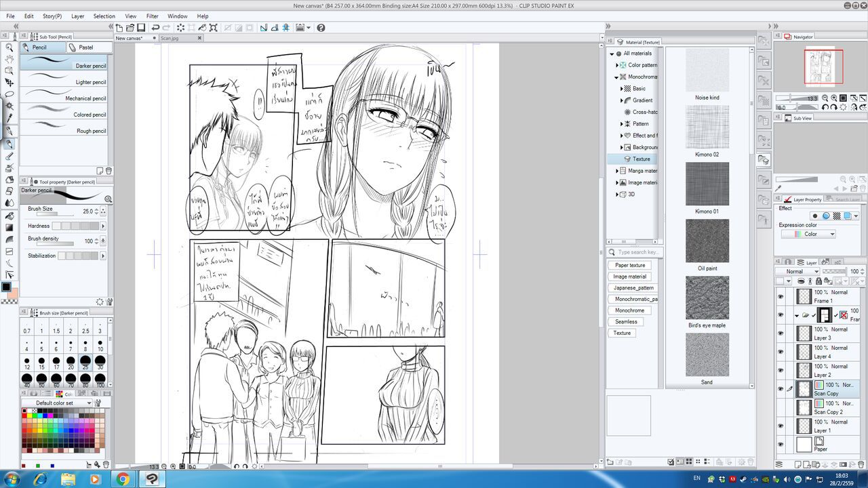Open the Default color set dropdown
The image size is (868, 488).
point(58,403)
